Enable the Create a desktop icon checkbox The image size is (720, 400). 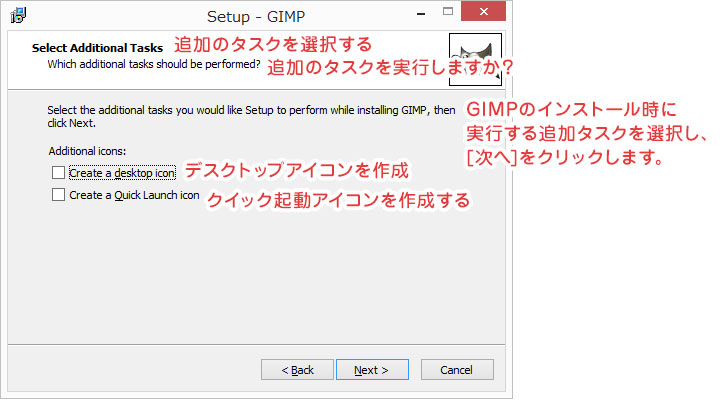click(58, 173)
